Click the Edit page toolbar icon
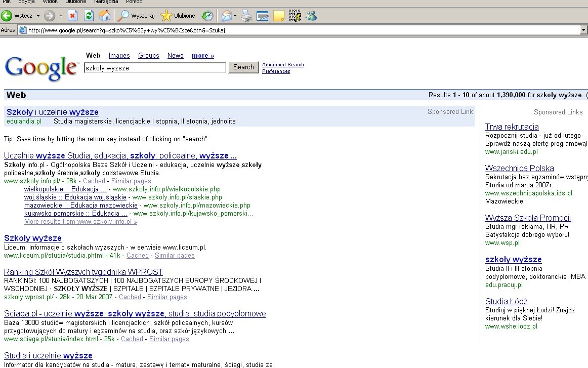The image size is (588, 368). [263, 16]
